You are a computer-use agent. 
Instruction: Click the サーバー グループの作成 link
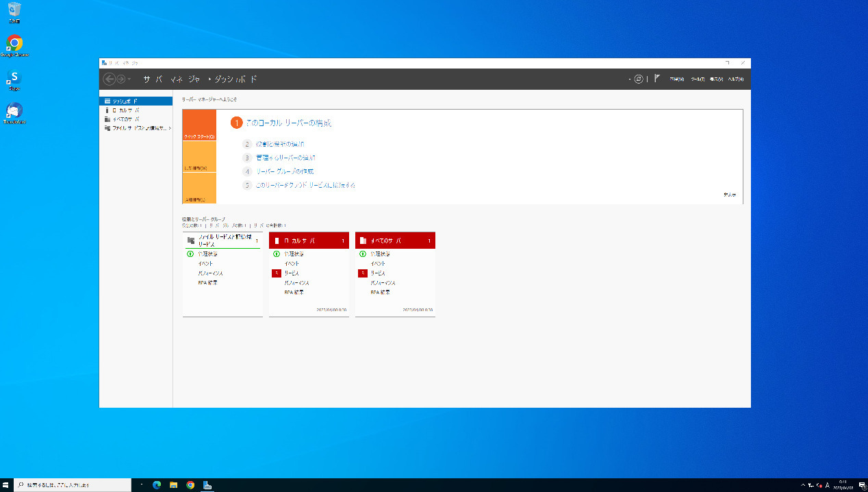point(285,171)
